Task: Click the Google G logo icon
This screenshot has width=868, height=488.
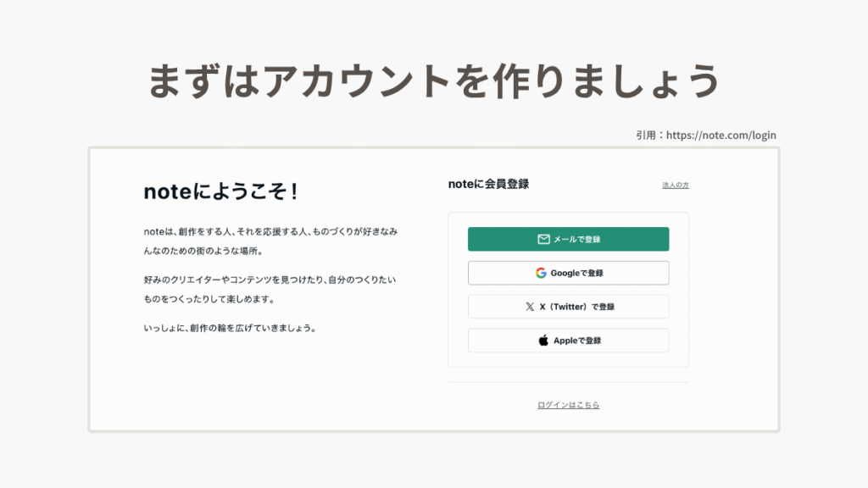Action: click(x=541, y=273)
